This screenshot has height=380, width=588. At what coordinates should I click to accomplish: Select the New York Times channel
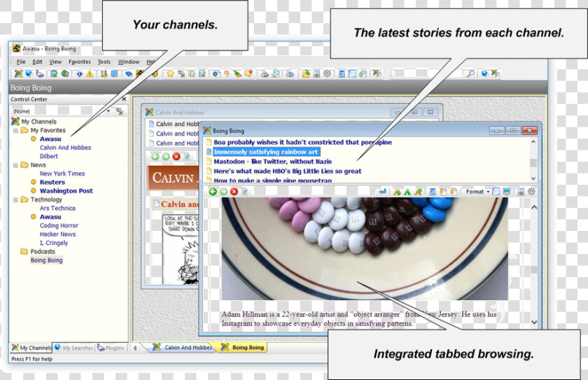coord(62,174)
